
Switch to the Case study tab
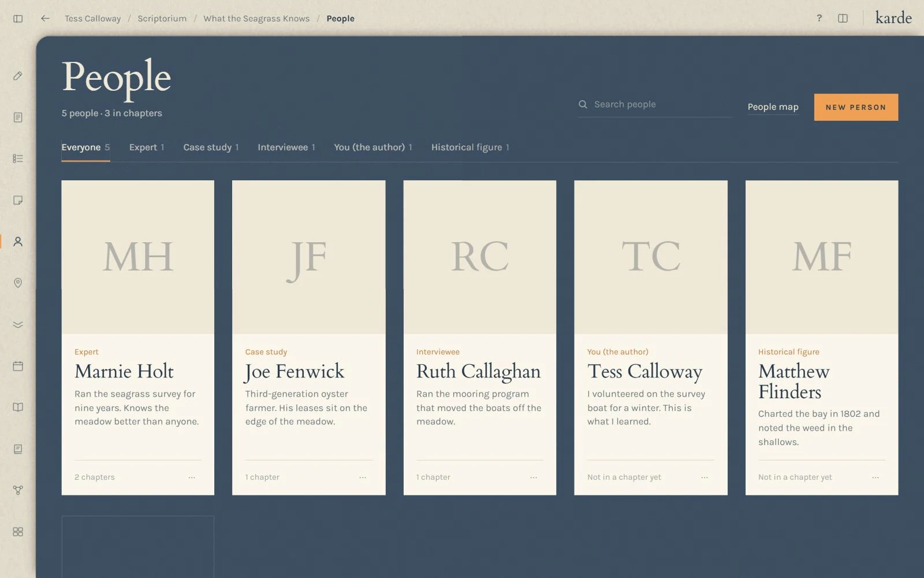[x=211, y=147]
